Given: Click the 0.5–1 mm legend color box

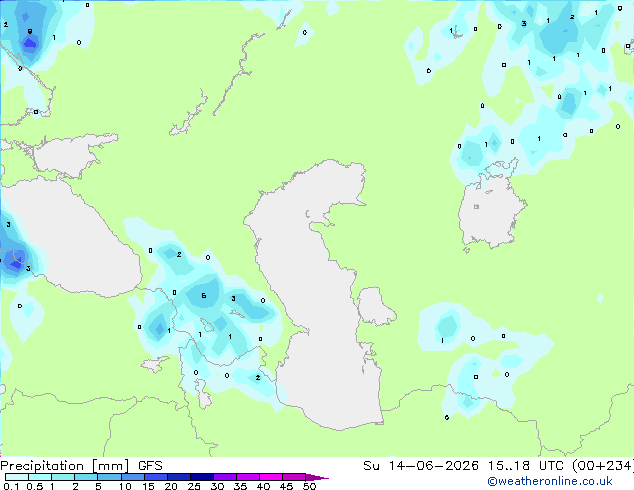Looking at the screenshot, I should (40, 477).
